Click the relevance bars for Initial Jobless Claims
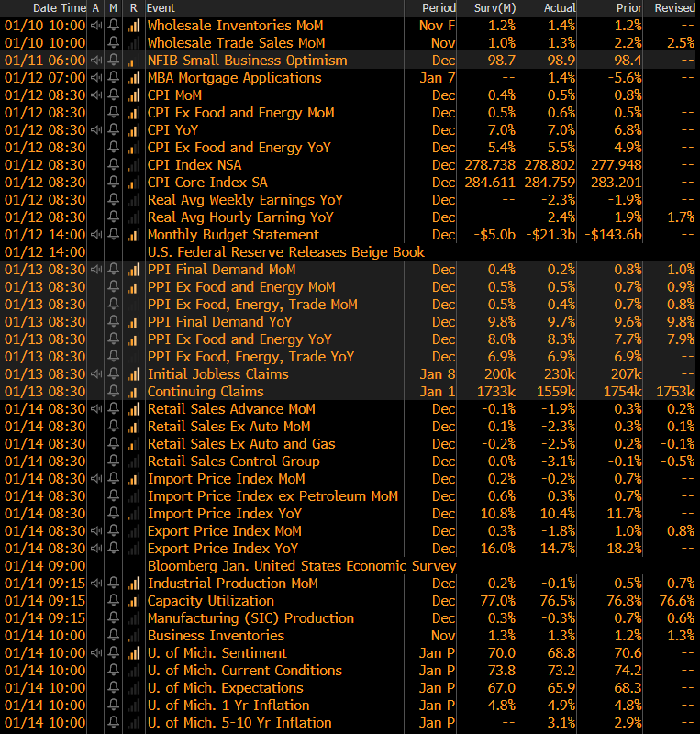700x734 pixels. pos(133,374)
